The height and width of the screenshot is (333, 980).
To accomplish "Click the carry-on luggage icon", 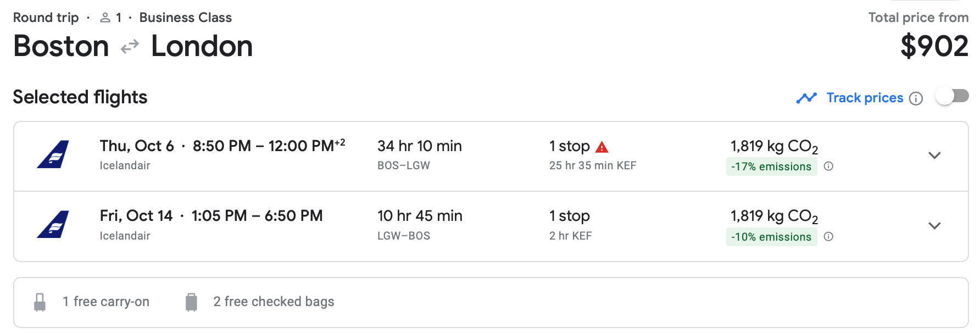I will click(40, 302).
